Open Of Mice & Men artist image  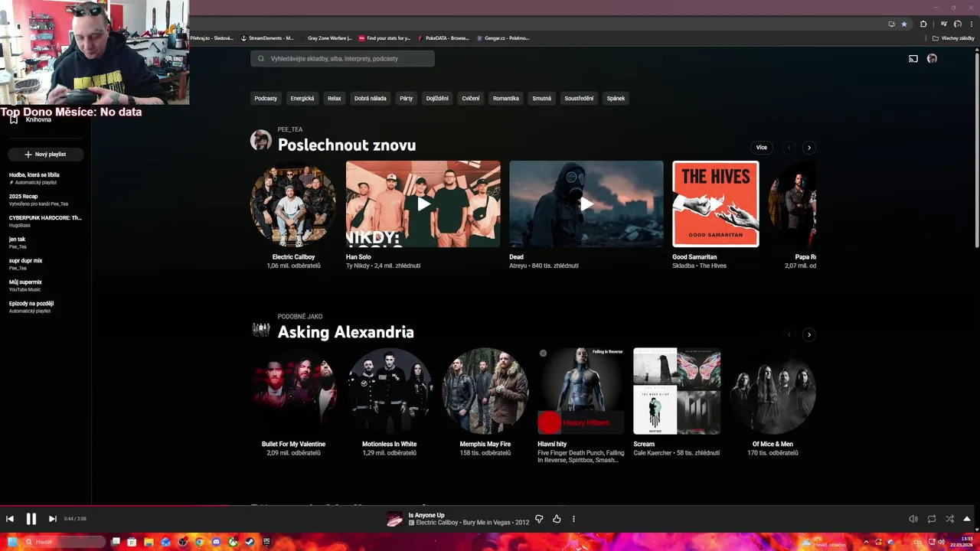tap(773, 391)
